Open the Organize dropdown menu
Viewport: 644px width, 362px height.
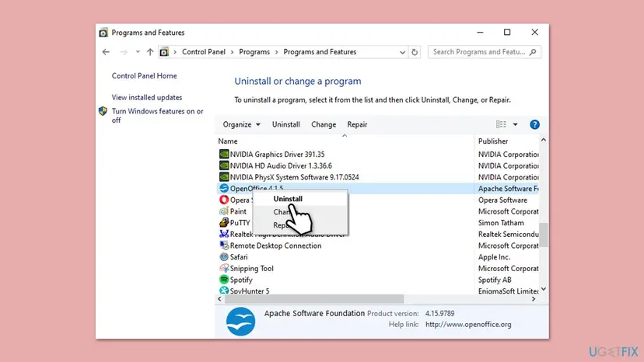coord(241,124)
